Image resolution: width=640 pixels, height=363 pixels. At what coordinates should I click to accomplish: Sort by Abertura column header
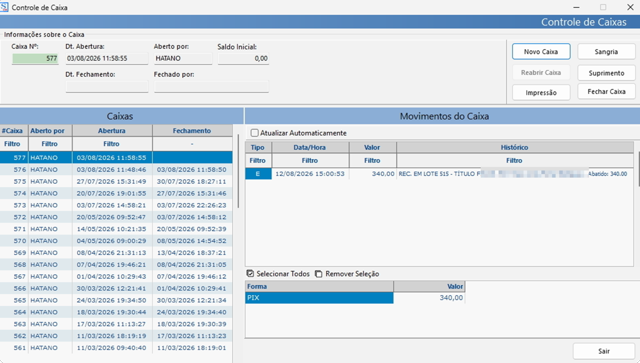tap(112, 131)
